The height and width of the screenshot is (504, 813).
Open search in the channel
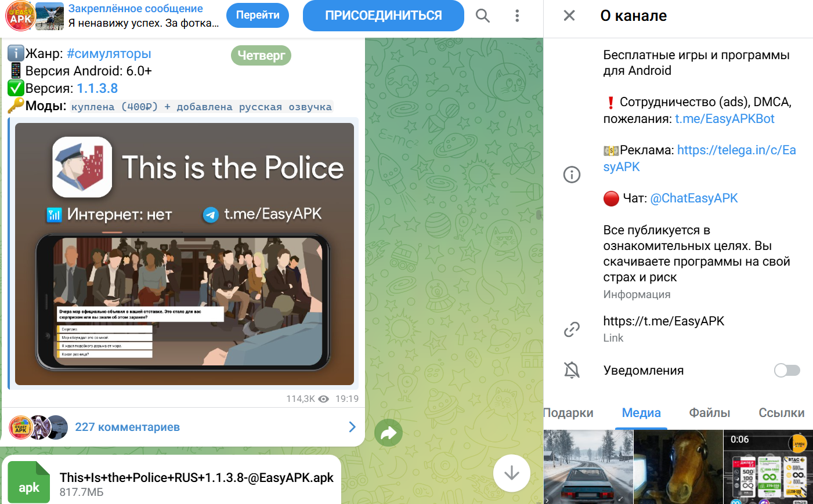(482, 16)
